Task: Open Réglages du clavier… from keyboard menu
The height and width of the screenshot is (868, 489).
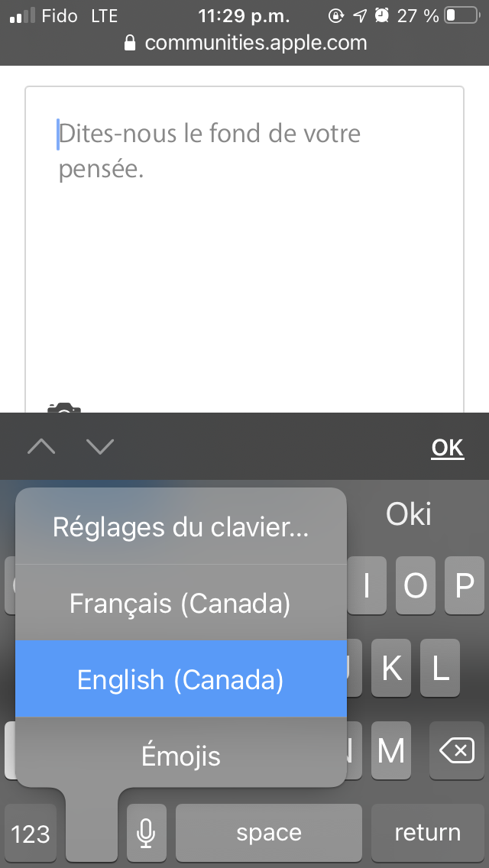Action: pyautogui.click(x=181, y=527)
